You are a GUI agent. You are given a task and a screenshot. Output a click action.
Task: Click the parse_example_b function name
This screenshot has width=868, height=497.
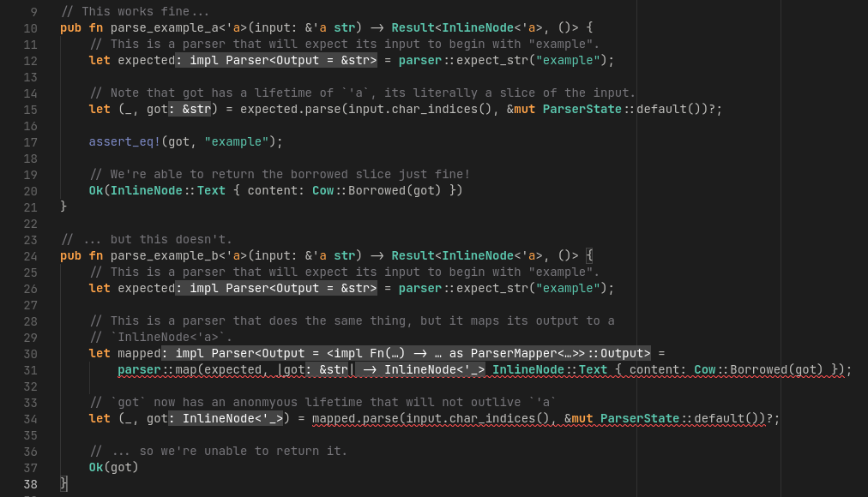click(x=165, y=256)
